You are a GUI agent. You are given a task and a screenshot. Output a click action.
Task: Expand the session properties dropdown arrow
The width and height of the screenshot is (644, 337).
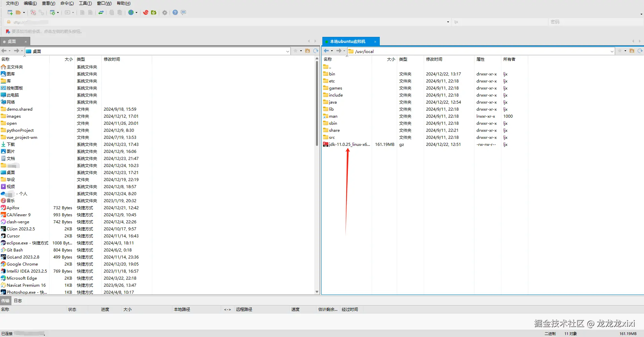coord(58,13)
